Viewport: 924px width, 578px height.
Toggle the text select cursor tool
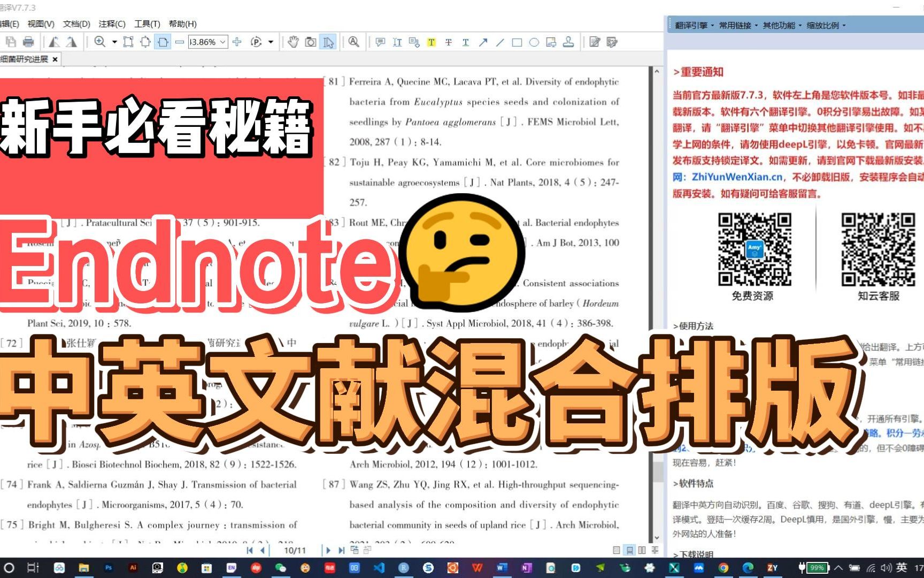(x=328, y=42)
